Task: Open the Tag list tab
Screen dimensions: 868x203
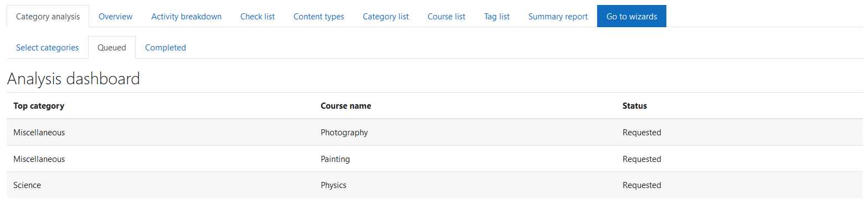Action: coord(497,17)
